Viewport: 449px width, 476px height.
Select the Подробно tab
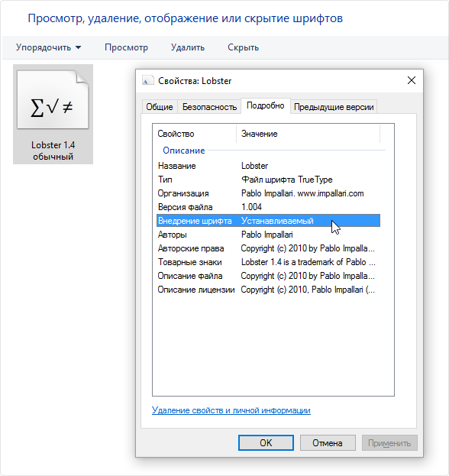click(x=266, y=105)
